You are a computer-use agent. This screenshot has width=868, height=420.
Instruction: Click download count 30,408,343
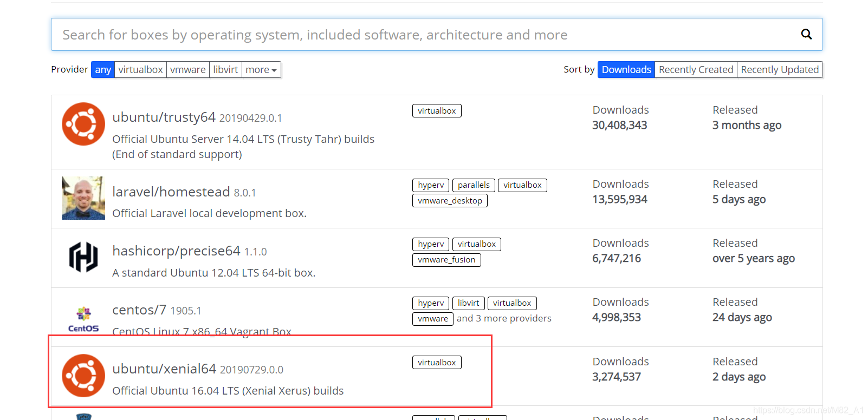[620, 125]
